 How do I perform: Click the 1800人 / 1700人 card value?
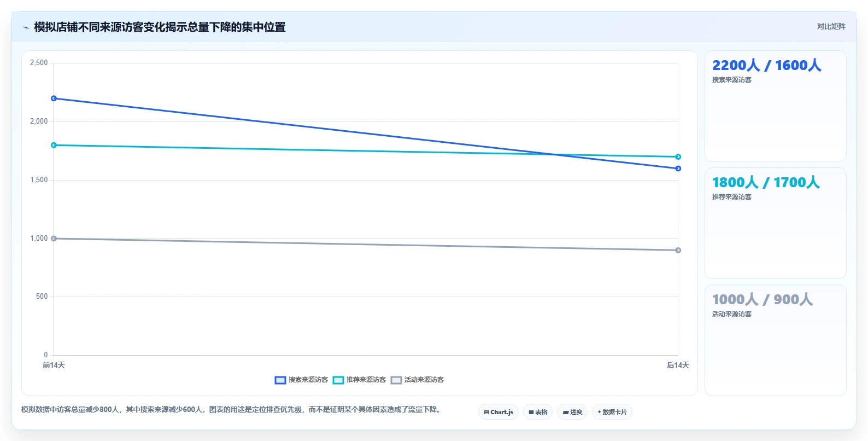point(766,183)
